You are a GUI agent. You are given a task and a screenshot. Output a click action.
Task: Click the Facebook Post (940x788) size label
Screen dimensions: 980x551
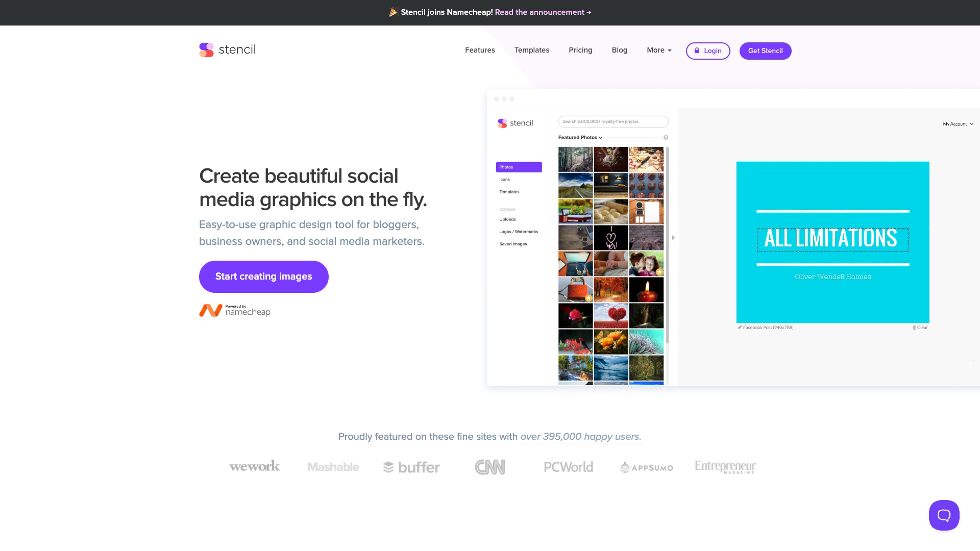tap(766, 328)
